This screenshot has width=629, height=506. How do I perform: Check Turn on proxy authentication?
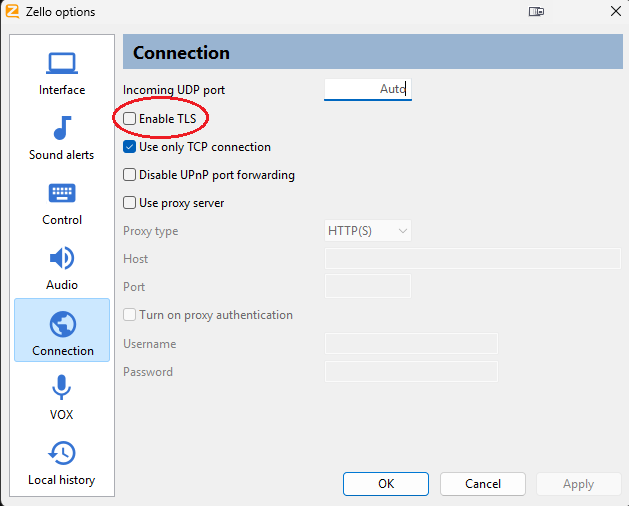point(129,315)
